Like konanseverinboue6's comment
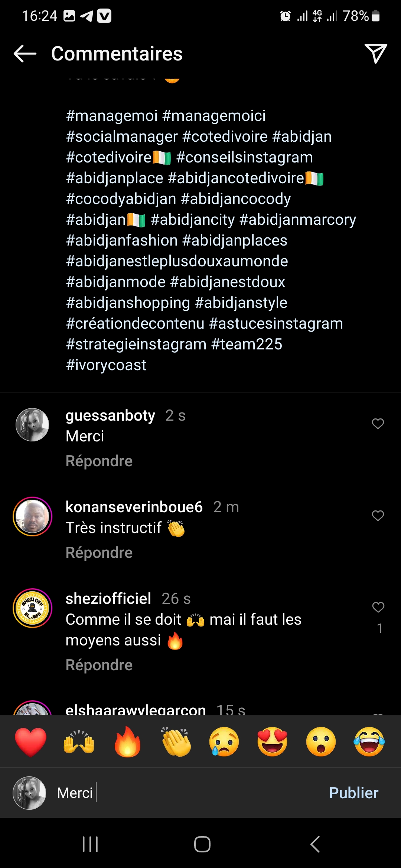The width and height of the screenshot is (401, 868). click(x=378, y=516)
